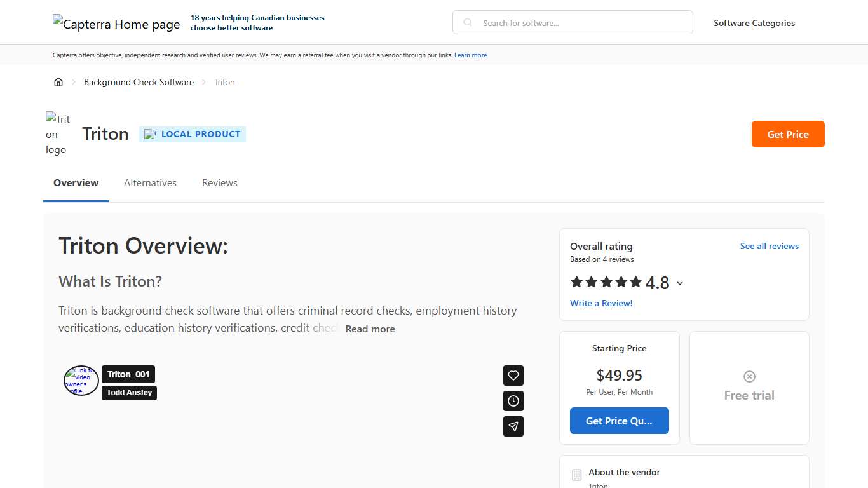The width and height of the screenshot is (868, 488).
Task: Click inside the Search for software field
Action: click(x=572, y=22)
